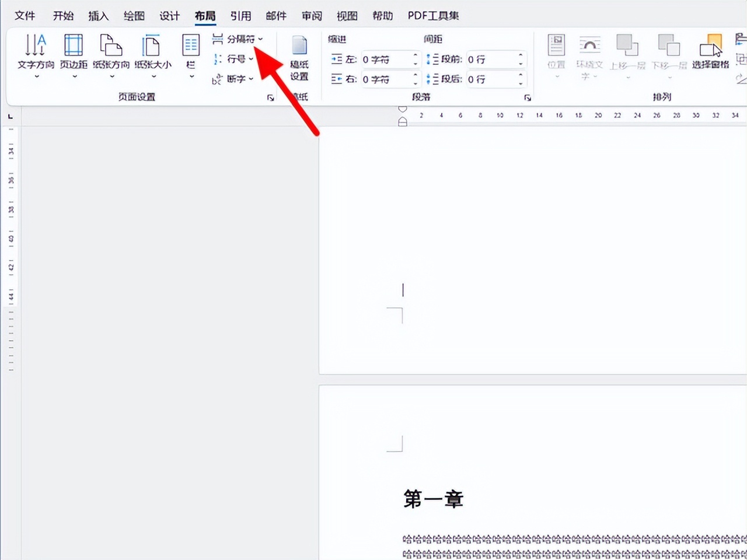Select the 断字 (Hyphenation) tool
Screen dimensions: 747x560
[232, 79]
